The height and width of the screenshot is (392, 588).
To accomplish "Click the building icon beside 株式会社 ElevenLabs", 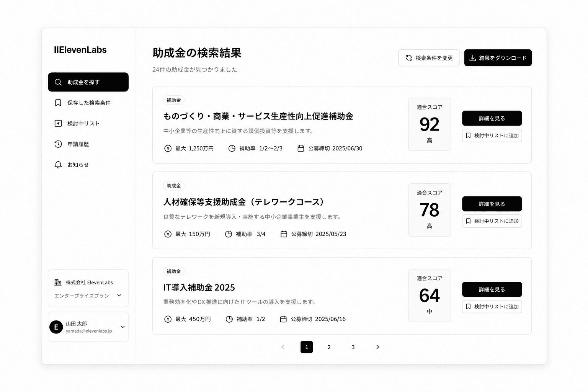I will pos(58,282).
